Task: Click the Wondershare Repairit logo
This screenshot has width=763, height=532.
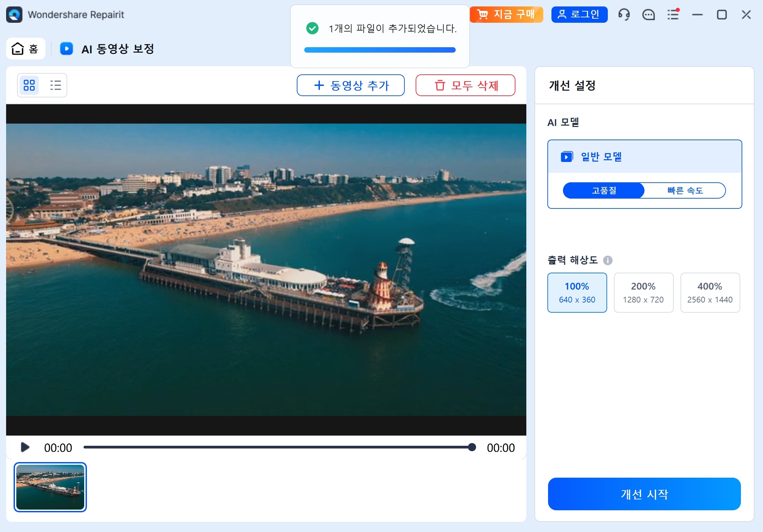Action: click(14, 15)
